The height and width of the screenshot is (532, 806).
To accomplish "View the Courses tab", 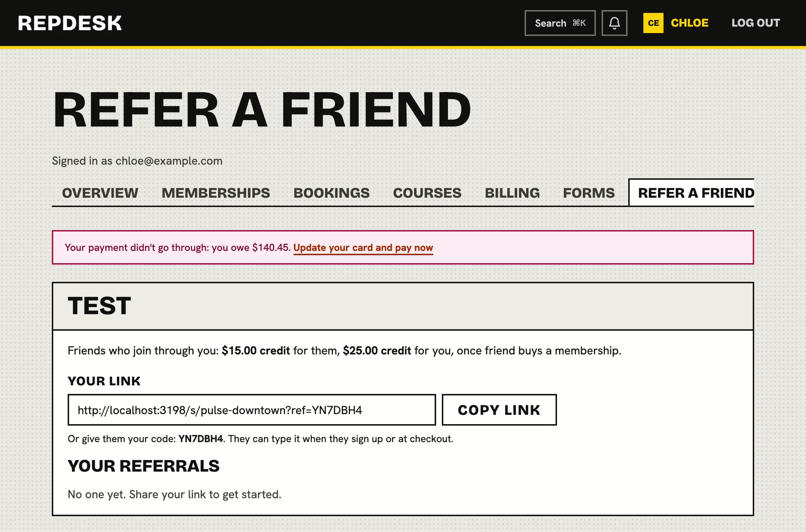I will click(427, 193).
